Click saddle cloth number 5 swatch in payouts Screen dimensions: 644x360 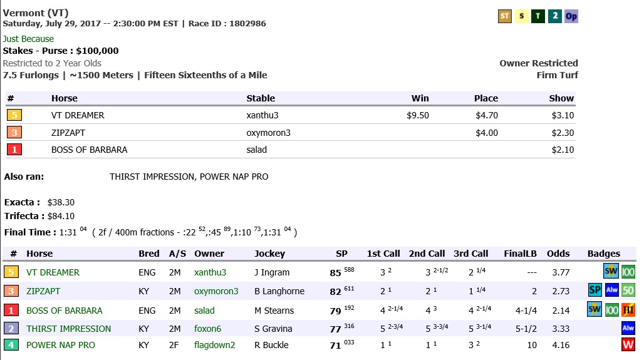tap(14, 115)
